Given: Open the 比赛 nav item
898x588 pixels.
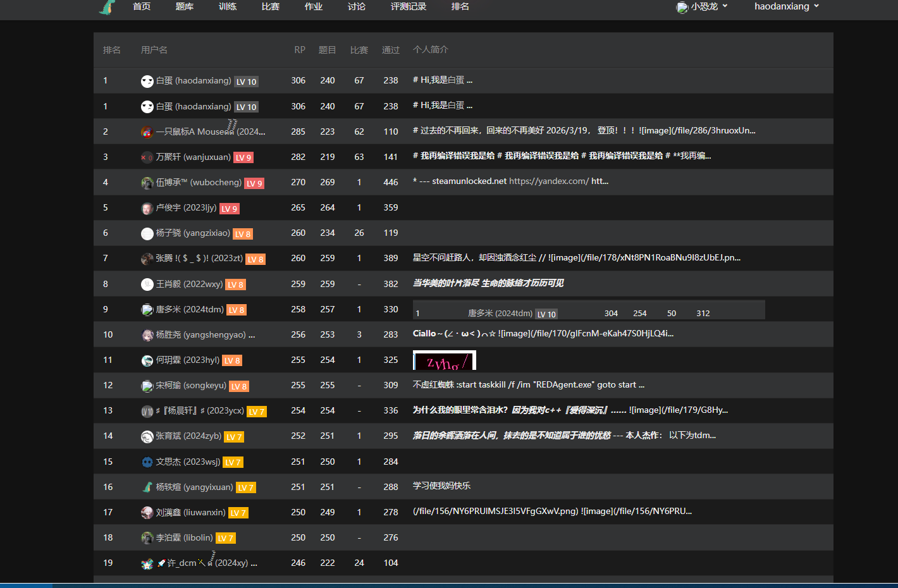Looking at the screenshot, I should 271,6.
